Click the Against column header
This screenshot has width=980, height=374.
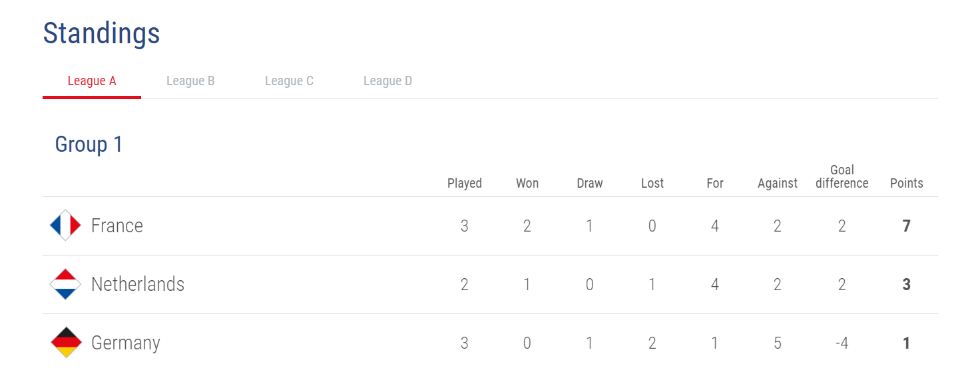click(x=778, y=183)
